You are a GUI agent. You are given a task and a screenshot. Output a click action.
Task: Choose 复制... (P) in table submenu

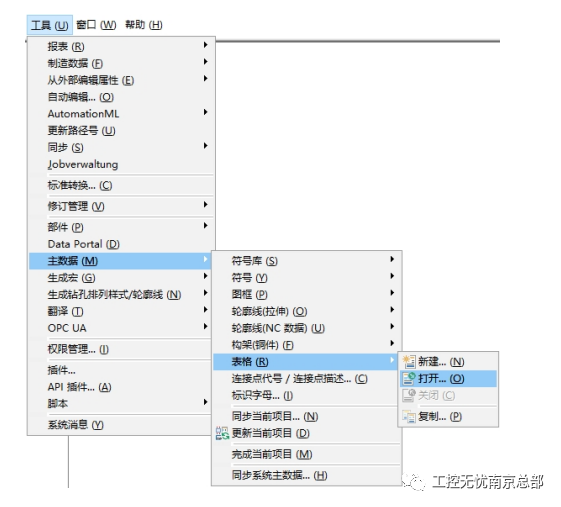[x=448, y=416]
